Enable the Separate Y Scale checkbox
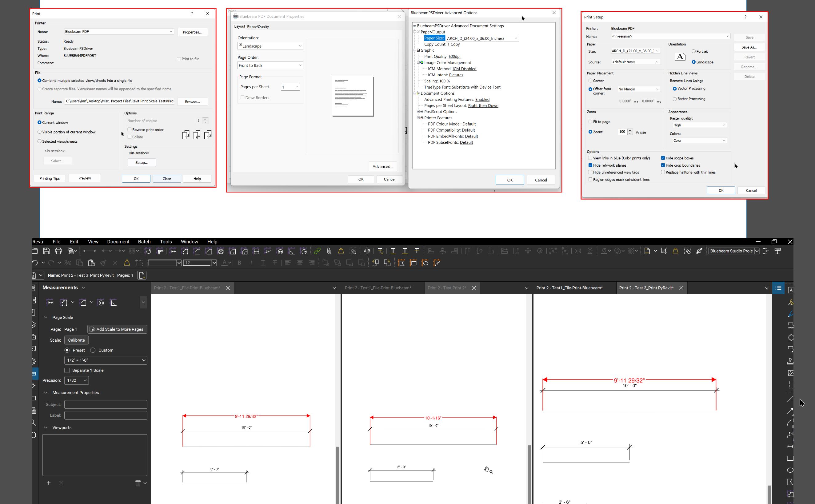Viewport: 815px width, 504px height. tap(67, 370)
